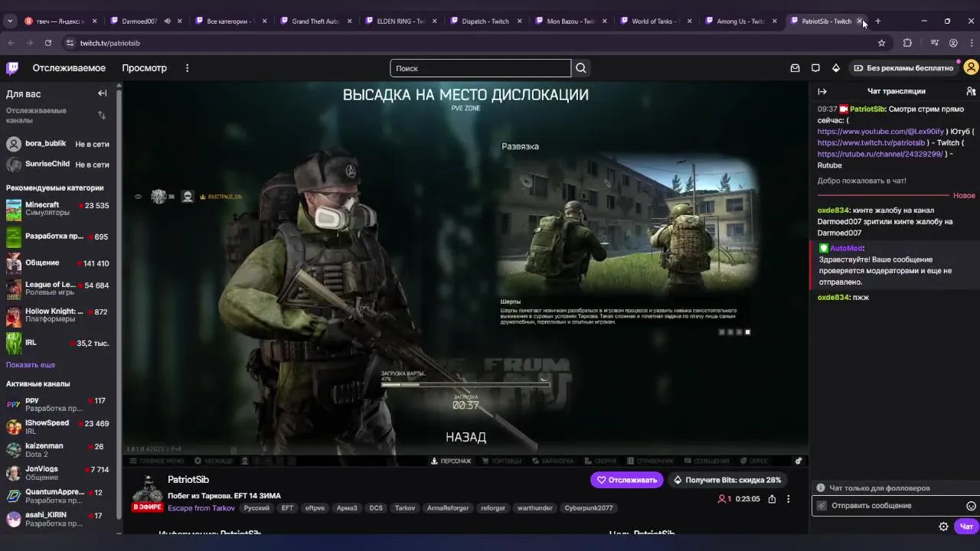Click the search magnifier button

coord(581,68)
